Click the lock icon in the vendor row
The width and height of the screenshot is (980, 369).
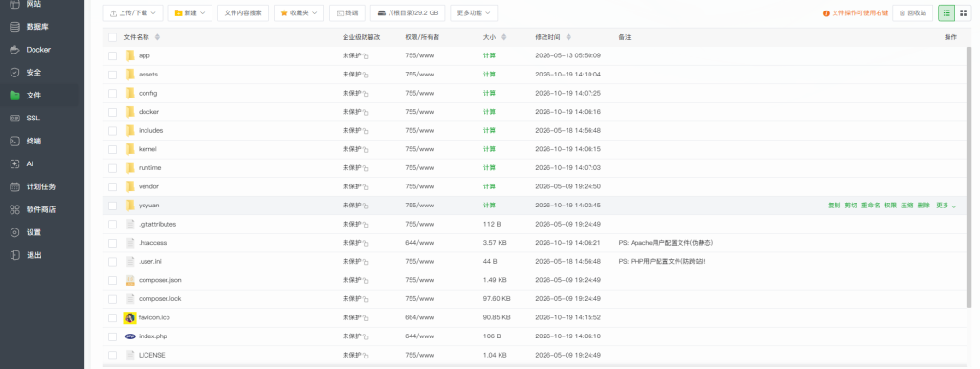(367, 187)
